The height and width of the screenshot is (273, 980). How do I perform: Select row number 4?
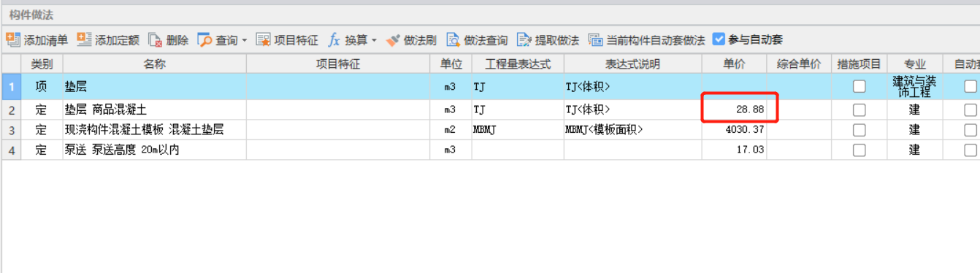[x=11, y=150]
